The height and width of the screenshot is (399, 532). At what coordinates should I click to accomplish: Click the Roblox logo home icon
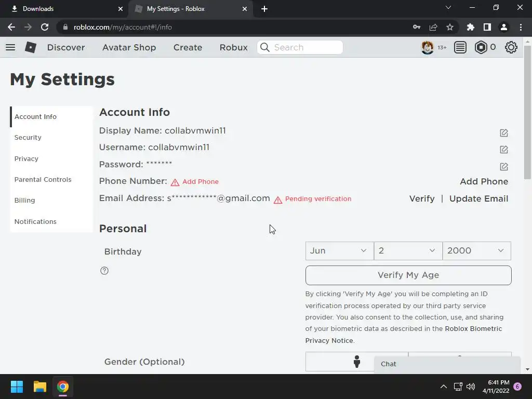[x=31, y=47]
